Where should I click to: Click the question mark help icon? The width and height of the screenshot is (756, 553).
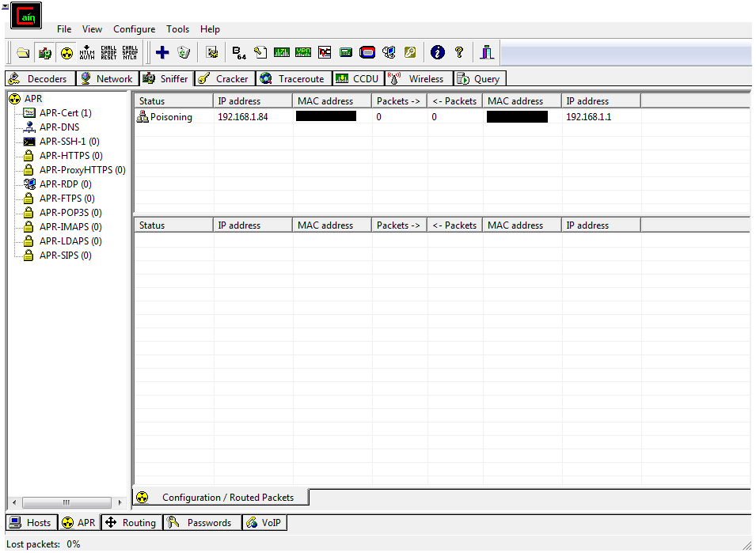pos(459,52)
